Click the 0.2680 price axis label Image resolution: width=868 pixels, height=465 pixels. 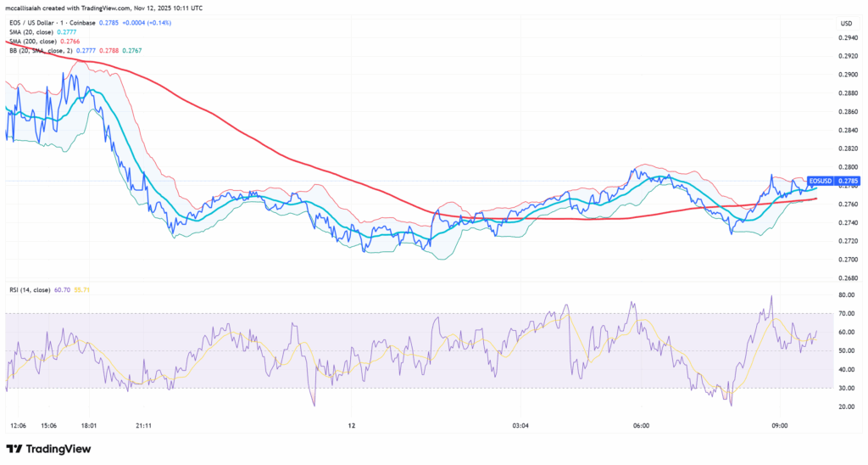[x=849, y=277]
